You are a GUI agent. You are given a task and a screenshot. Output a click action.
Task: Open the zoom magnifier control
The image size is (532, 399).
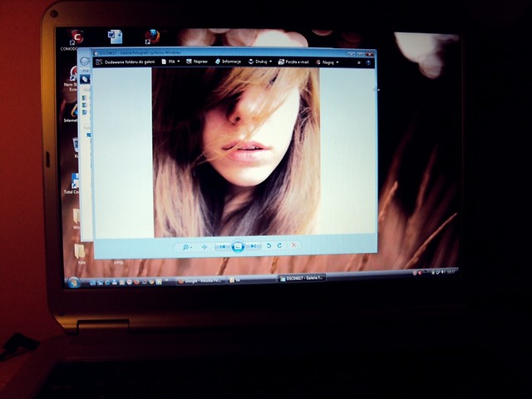pos(186,247)
